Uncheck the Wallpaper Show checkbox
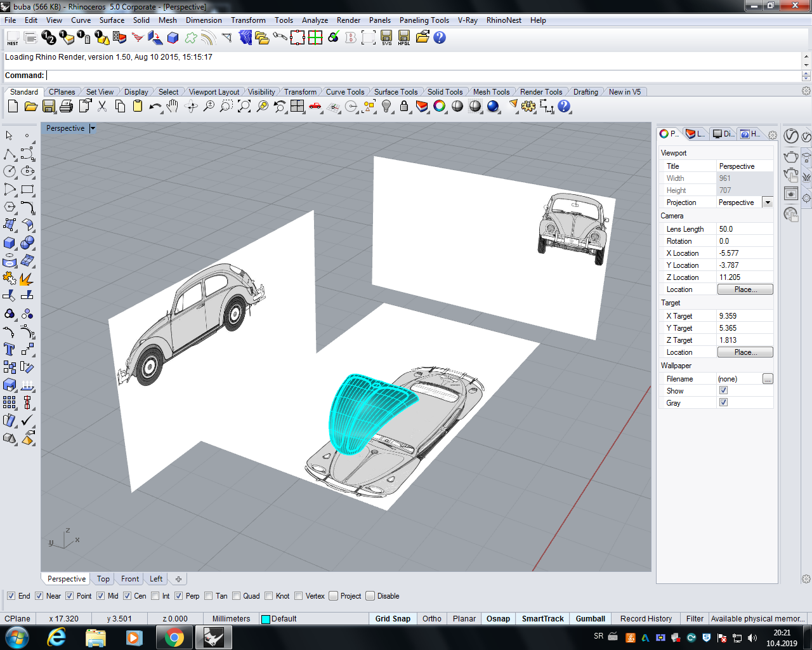This screenshot has width=812, height=650. [x=723, y=391]
